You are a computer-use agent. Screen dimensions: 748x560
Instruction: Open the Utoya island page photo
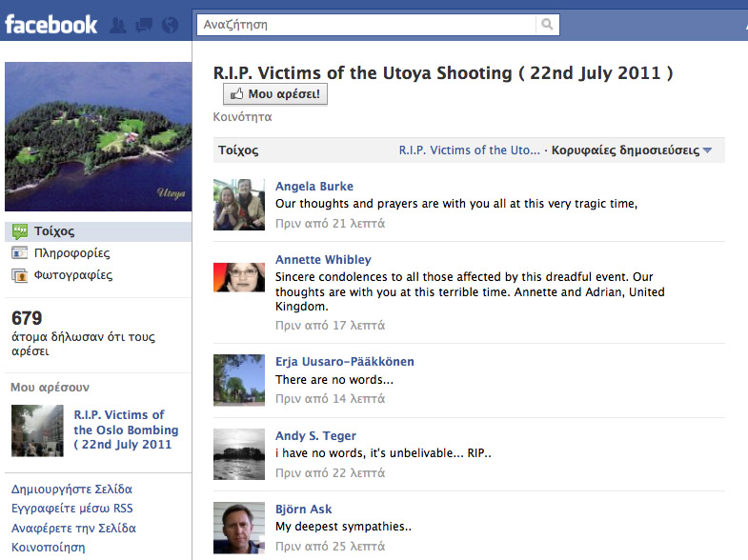coord(98,136)
